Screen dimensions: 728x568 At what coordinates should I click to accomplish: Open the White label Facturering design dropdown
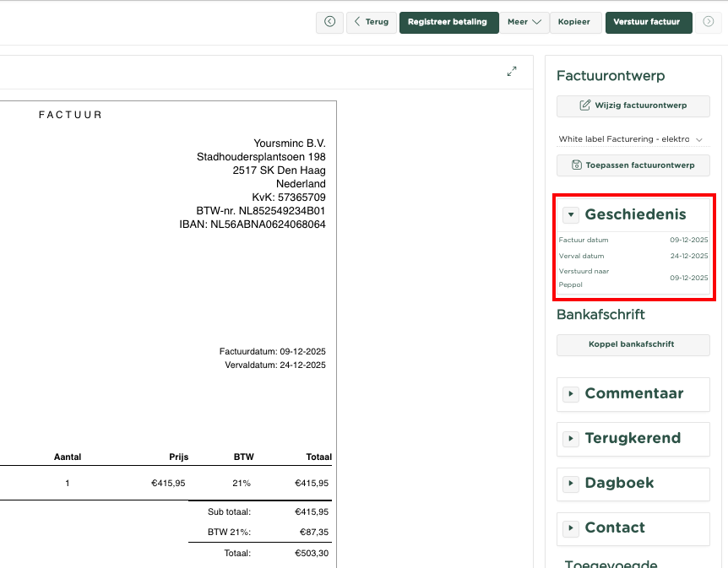632,139
